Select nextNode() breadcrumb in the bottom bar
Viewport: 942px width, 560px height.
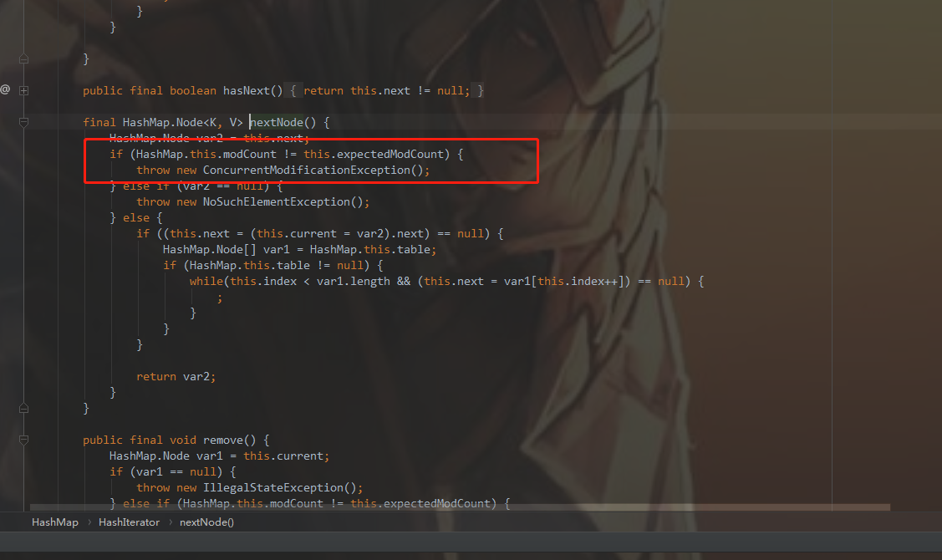206,522
